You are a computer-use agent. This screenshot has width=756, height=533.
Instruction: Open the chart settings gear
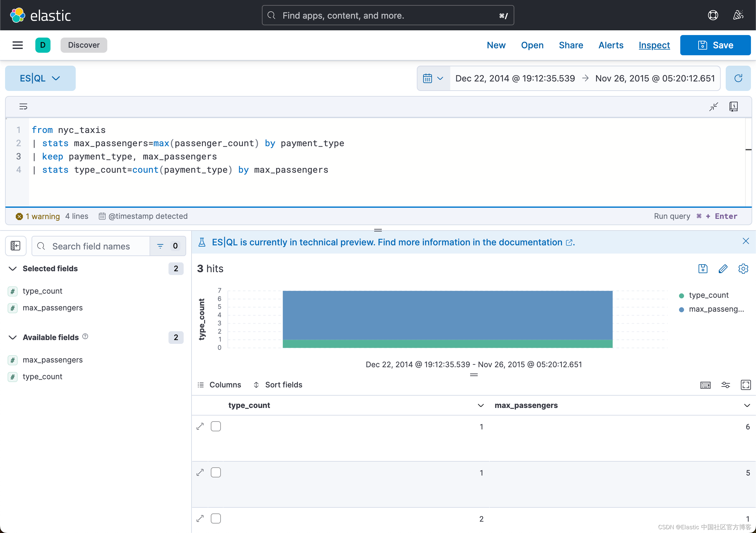tap(743, 268)
